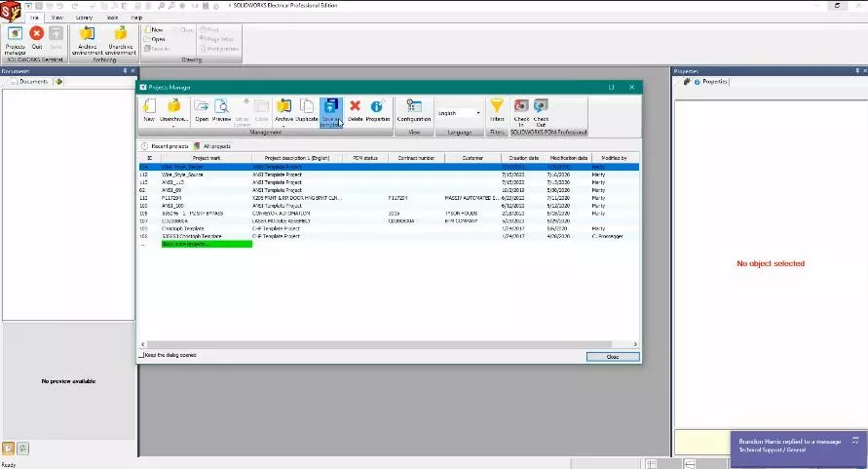This screenshot has height=469, width=868.
Task: Open the File ribbon tab
Action: click(34, 18)
